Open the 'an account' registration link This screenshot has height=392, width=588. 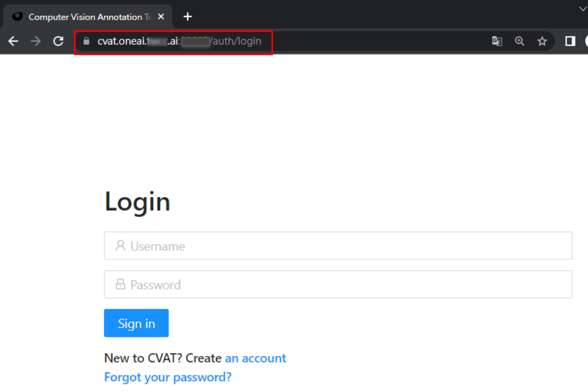pyautogui.click(x=256, y=358)
